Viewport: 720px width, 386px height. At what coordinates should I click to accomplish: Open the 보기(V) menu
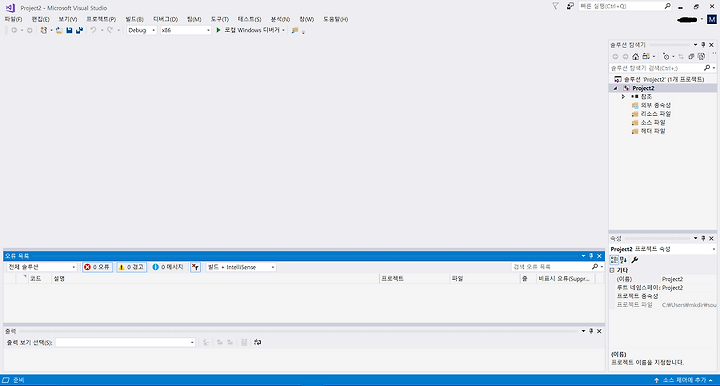tap(68, 19)
